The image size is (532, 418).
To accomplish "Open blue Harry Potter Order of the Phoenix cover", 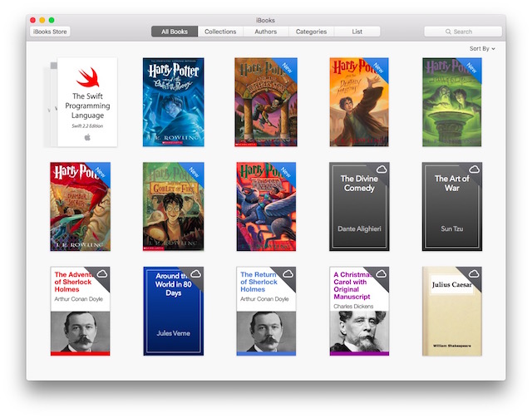I will (x=174, y=102).
